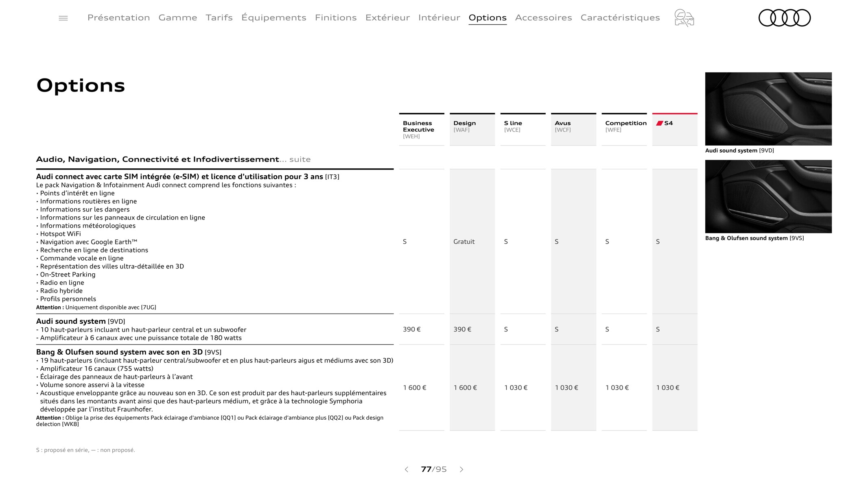The image size is (868, 488).
Task: Click 1 030 € under Avus column
Action: tap(566, 388)
